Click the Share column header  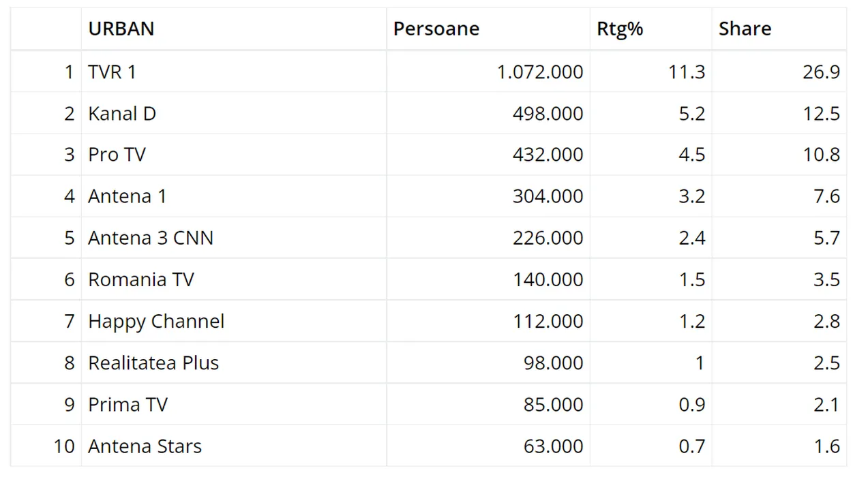click(x=745, y=29)
